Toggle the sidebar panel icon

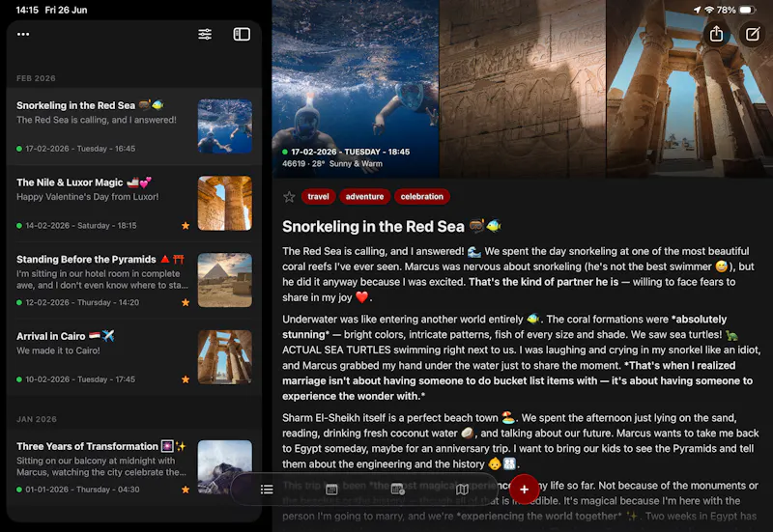coord(242,34)
